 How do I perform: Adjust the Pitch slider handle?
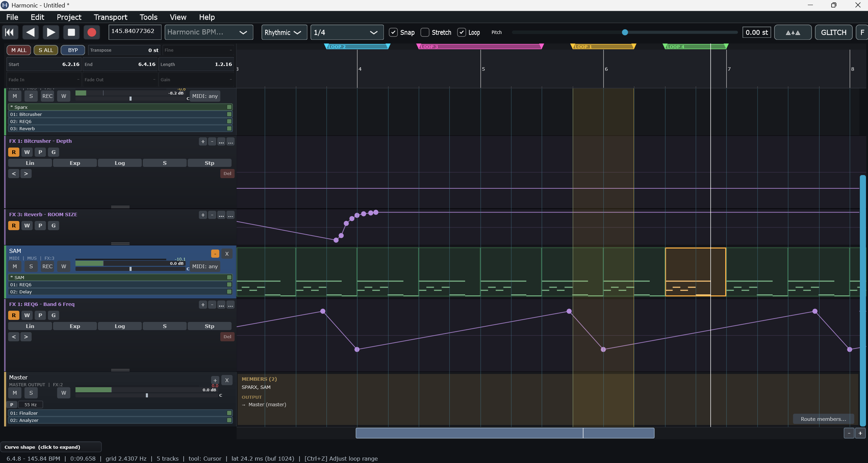click(x=625, y=32)
